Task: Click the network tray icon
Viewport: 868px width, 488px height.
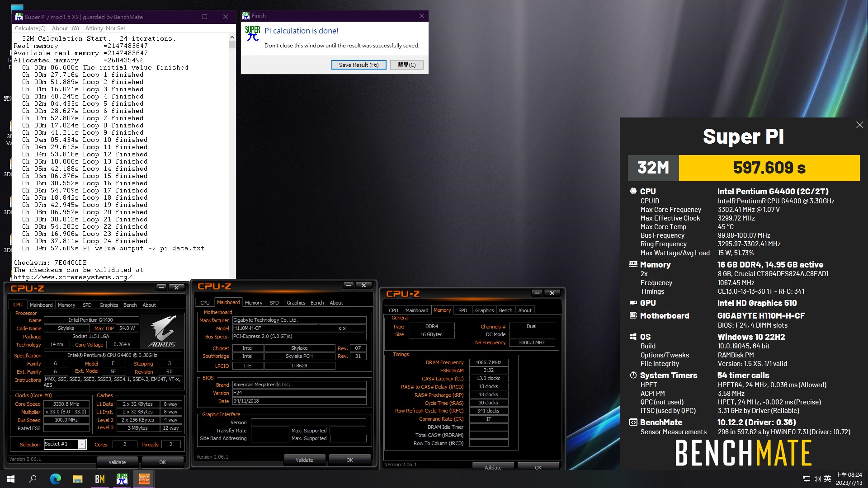Action: coord(806,479)
